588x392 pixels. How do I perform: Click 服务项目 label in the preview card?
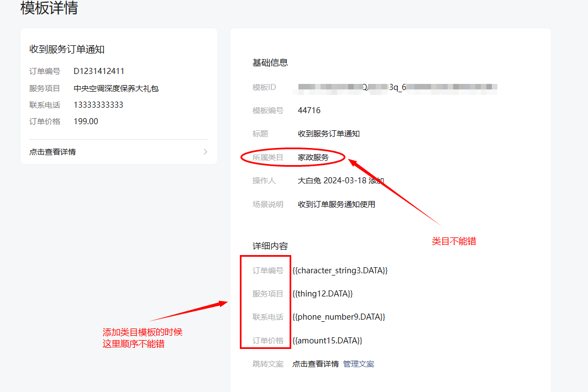[45, 88]
